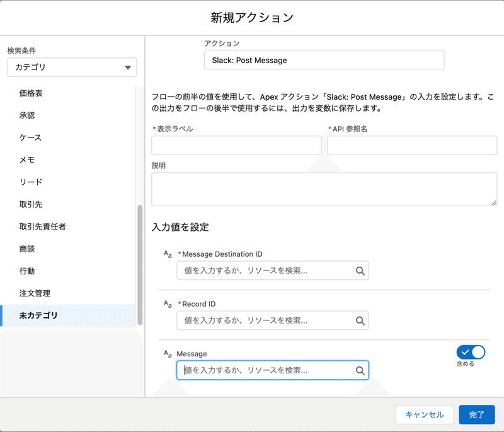
Task: Click the Aa text type icon beside Record ID
Action: 168,304
